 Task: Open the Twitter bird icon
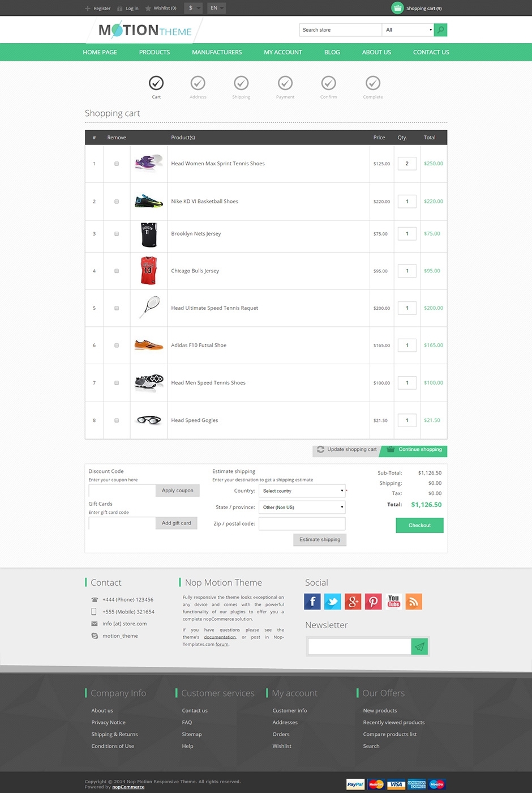pos(333,602)
